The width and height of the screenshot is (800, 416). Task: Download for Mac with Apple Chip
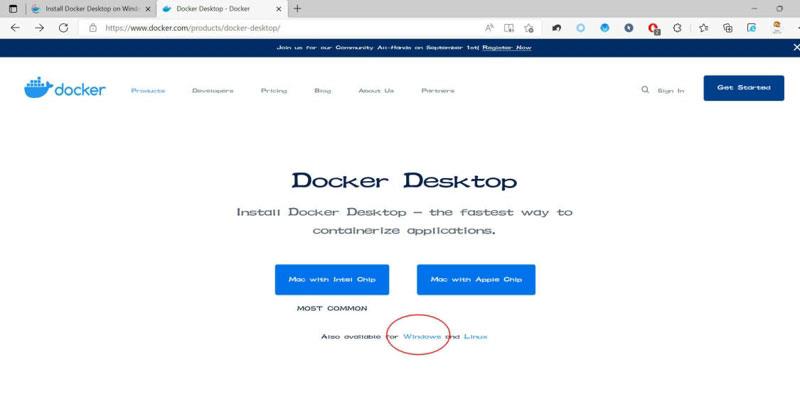click(476, 280)
